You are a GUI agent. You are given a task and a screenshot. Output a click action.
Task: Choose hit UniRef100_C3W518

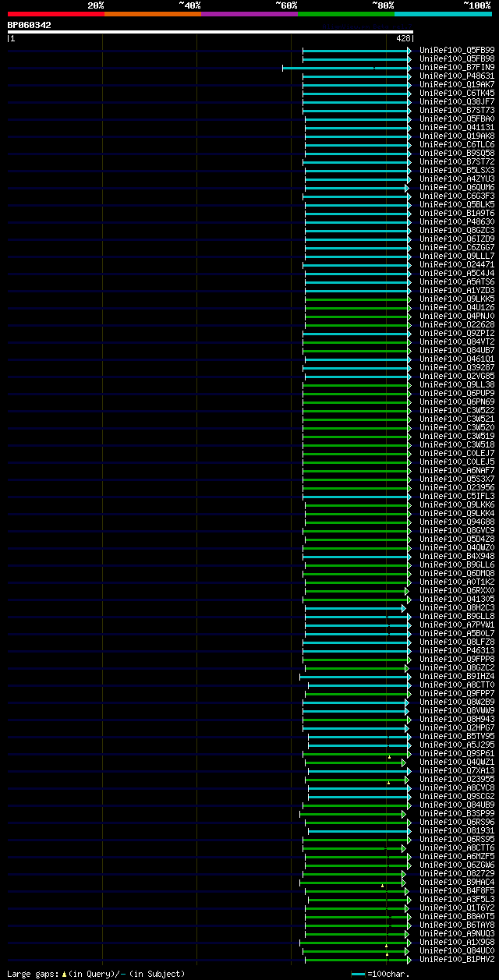coord(457,445)
